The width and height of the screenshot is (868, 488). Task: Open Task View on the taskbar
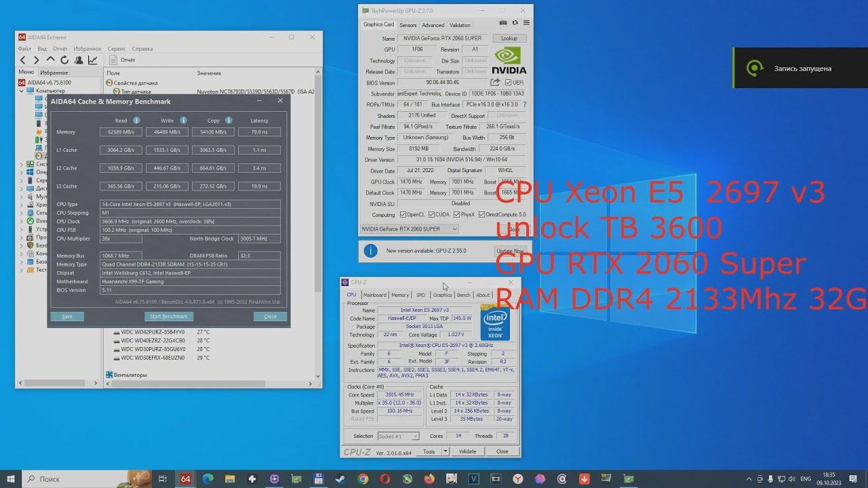pyautogui.click(x=163, y=479)
